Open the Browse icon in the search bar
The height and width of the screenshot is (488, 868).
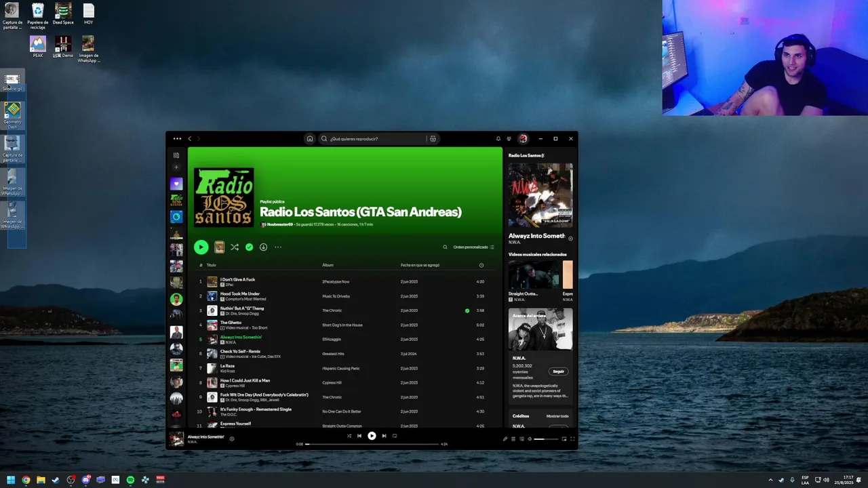point(433,139)
